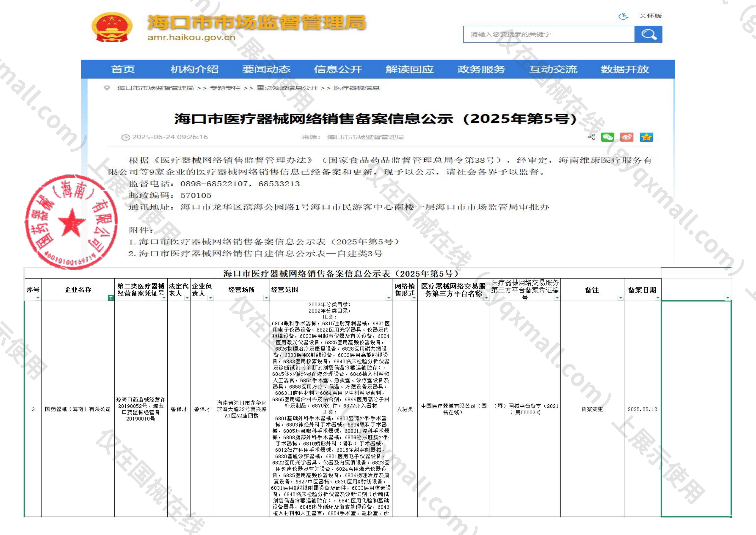Click the star favorites share icon
Viewport: 756px width, 535px height.
tap(646, 137)
